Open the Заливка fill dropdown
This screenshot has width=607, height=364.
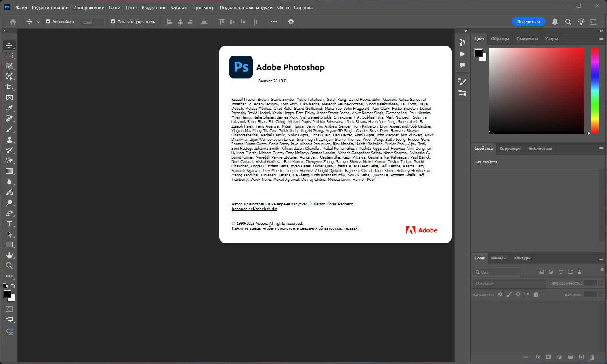tap(601, 294)
